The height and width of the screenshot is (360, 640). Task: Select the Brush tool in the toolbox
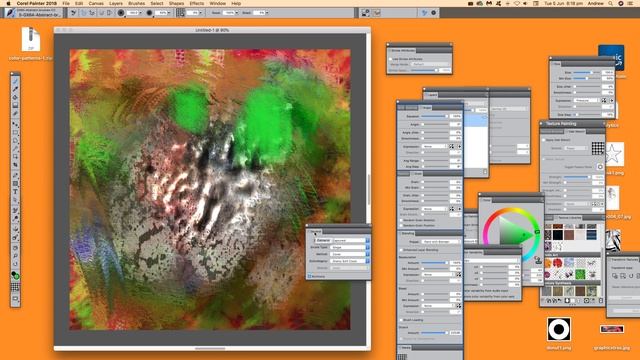tap(15, 81)
